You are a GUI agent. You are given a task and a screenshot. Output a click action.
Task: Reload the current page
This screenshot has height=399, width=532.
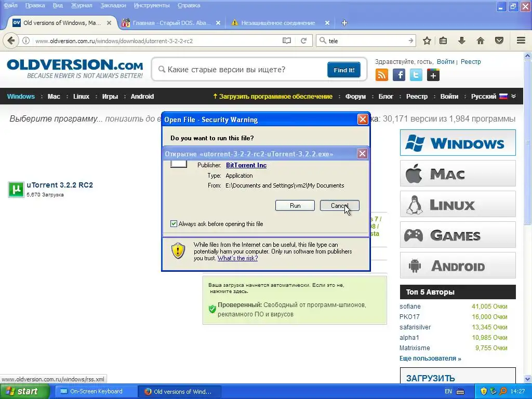tap(303, 41)
